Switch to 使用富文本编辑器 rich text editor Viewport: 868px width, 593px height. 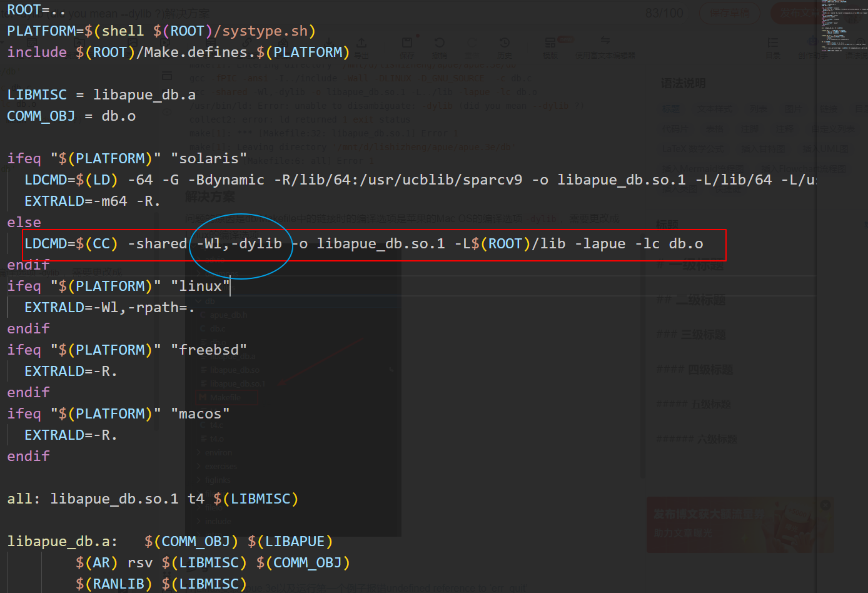(x=604, y=47)
